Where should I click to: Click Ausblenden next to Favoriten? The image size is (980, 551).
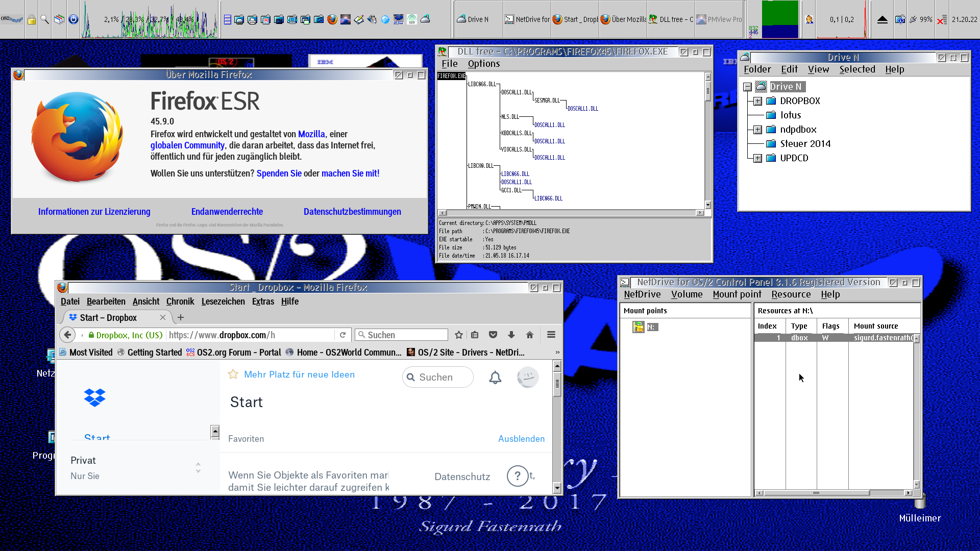(x=521, y=439)
